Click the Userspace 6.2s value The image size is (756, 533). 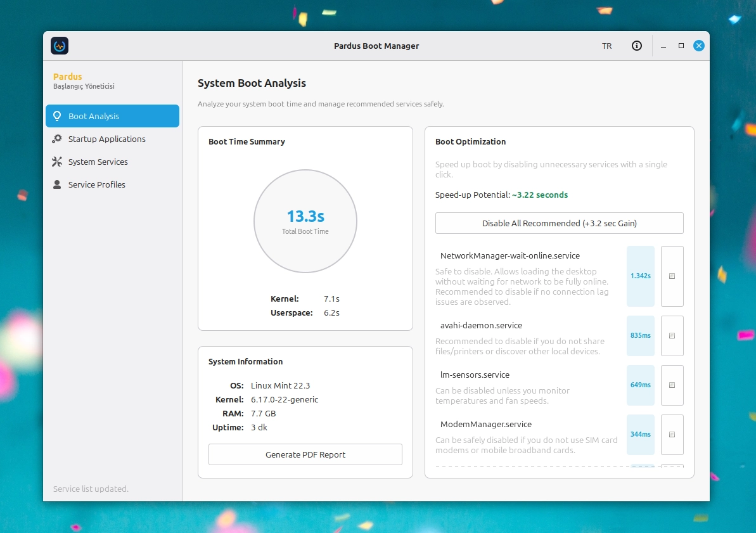[x=331, y=313]
